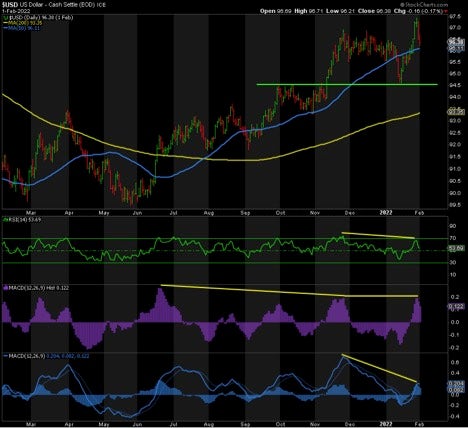
Task: Click the green 94.5 horizontal support line
Action: [x=347, y=84]
